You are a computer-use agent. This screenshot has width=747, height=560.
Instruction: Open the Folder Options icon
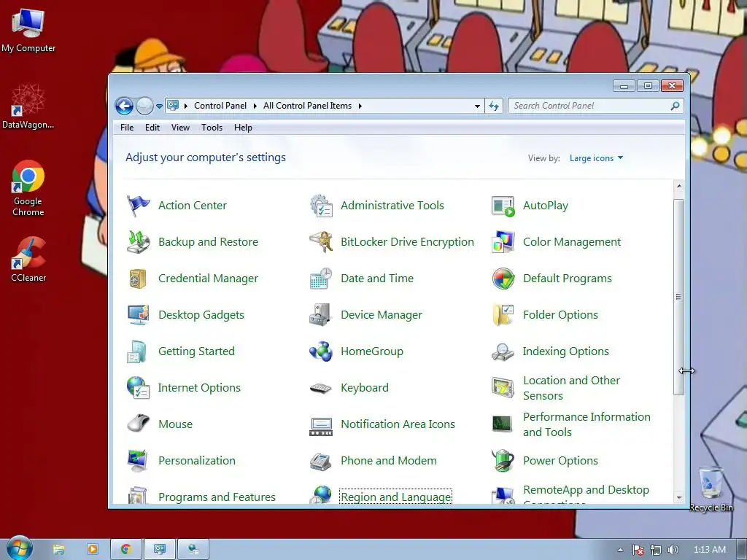pyautogui.click(x=503, y=315)
